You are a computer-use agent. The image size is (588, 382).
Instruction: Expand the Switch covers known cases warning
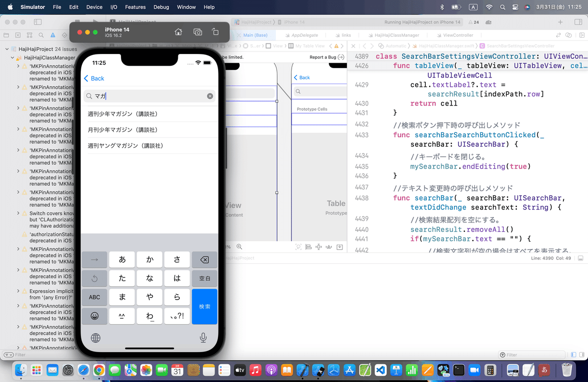click(x=18, y=213)
